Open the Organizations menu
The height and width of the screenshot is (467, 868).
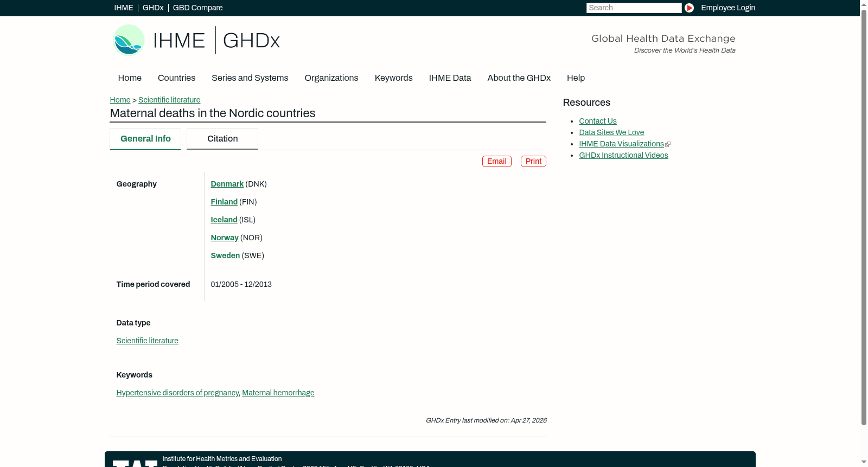click(x=331, y=78)
